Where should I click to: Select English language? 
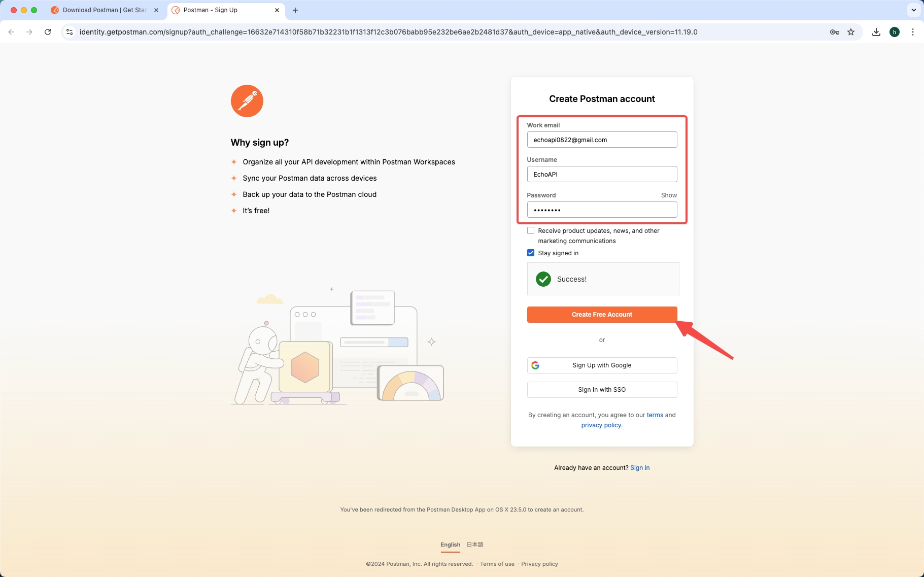click(451, 545)
